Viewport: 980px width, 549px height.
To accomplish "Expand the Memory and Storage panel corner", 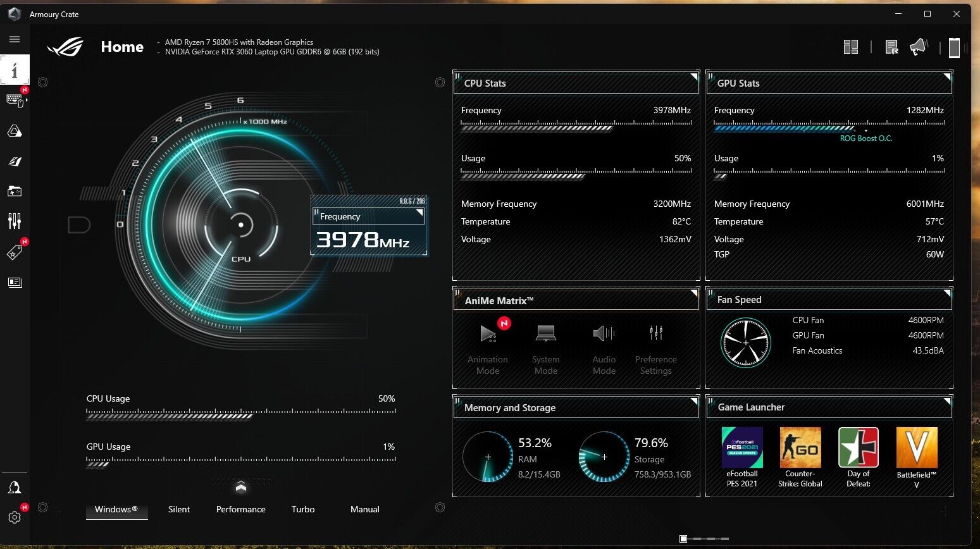I will click(694, 401).
